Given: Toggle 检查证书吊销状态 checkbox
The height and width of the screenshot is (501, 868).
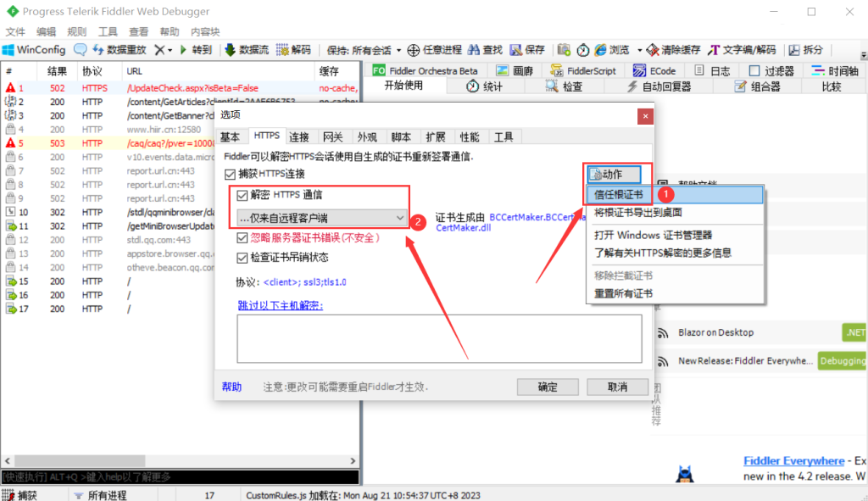Looking at the screenshot, I should point(242,258).
